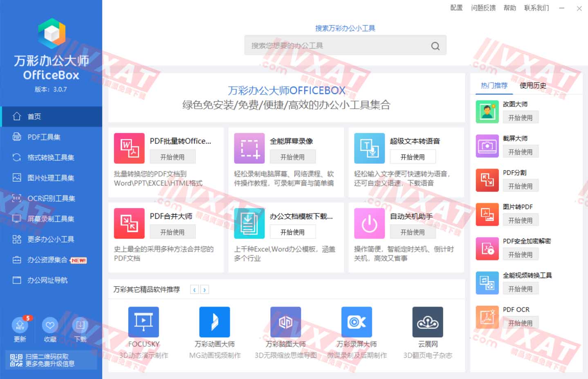Click the left arrow of software carousel
This screenshot has height=379, width=588.
[x=194, y=289]
